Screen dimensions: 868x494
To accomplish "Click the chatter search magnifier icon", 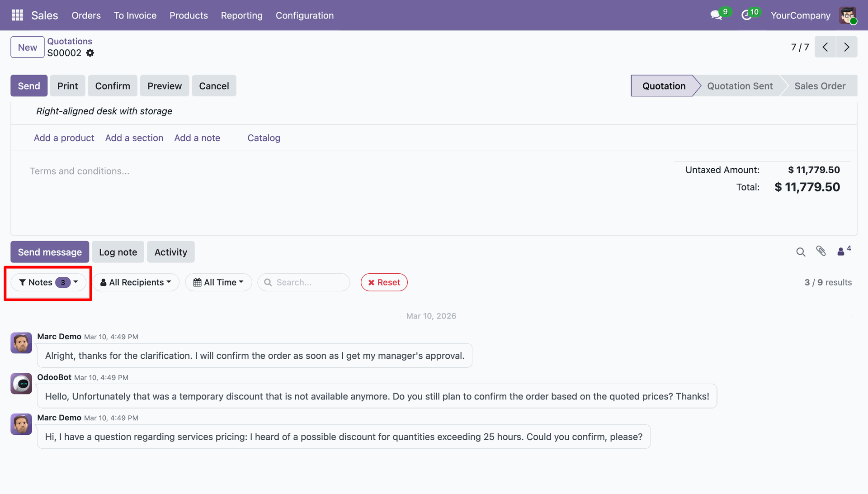I will (801, 252).
